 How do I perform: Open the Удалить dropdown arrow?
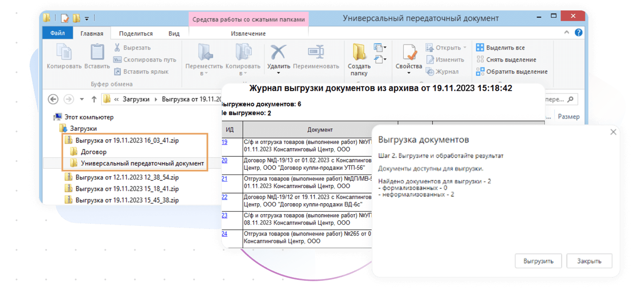click(x=278, y=73)
